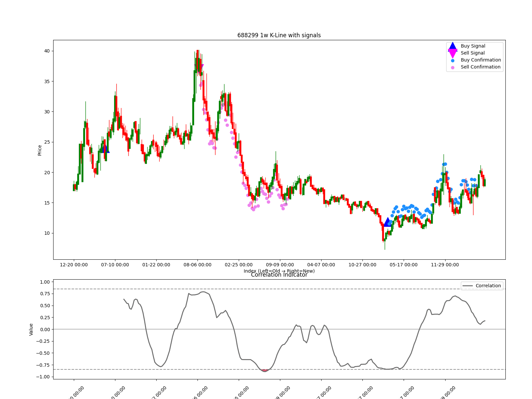Click the correlation axis tick '−0.75'
The height and width of the screenshot is (399, 532).
(x=43, y=365)
